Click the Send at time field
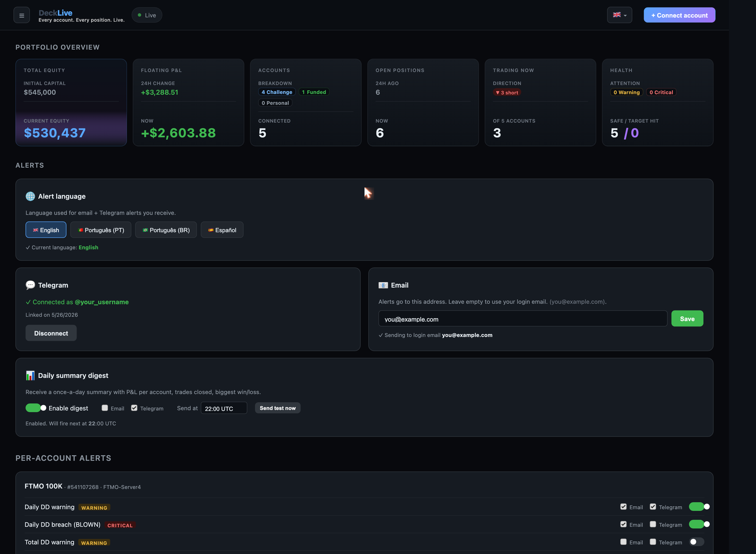The height and width of the screenshot is (554, 756). point(224,408)
